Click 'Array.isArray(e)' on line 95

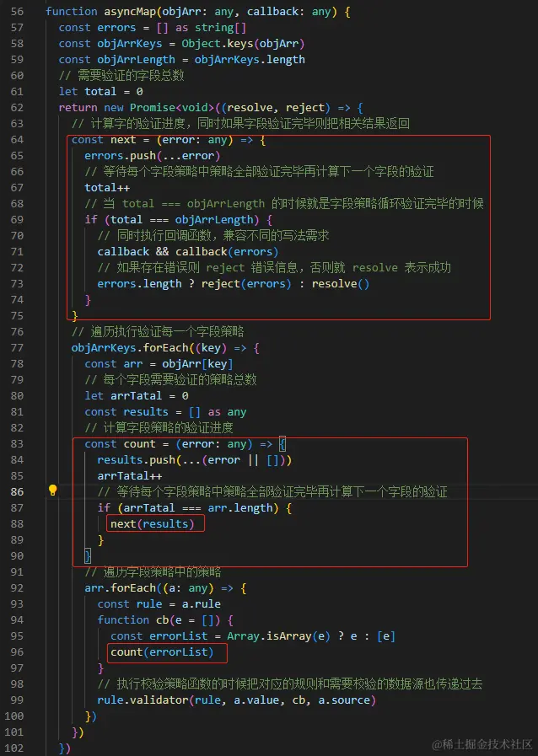[x=279, y=636]
